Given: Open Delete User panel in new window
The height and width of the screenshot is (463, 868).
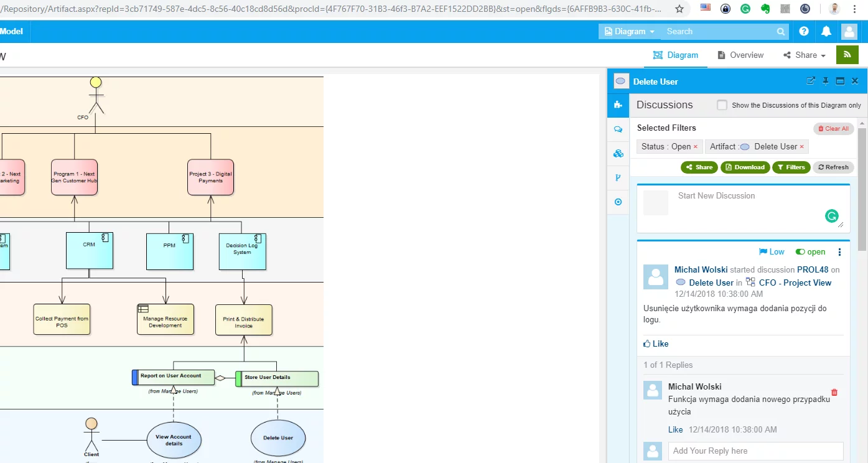Looking at the screenshot, I should (811, 81).
